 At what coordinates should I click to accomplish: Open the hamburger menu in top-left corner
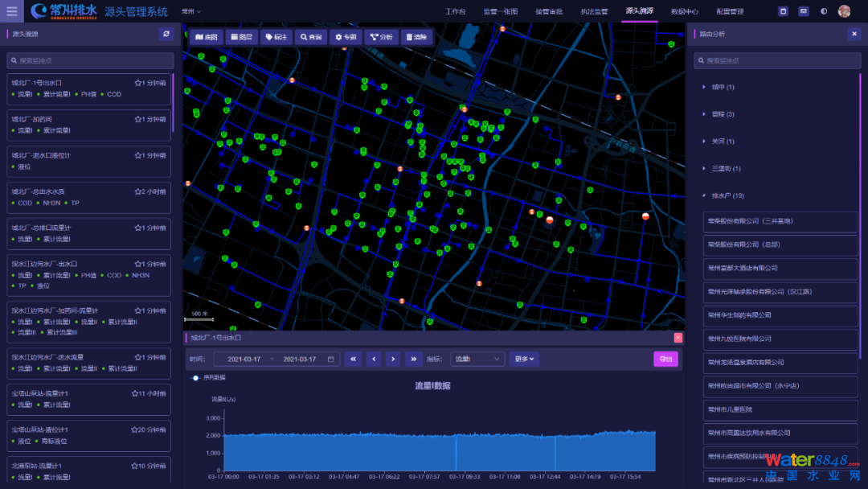[11, 11]
